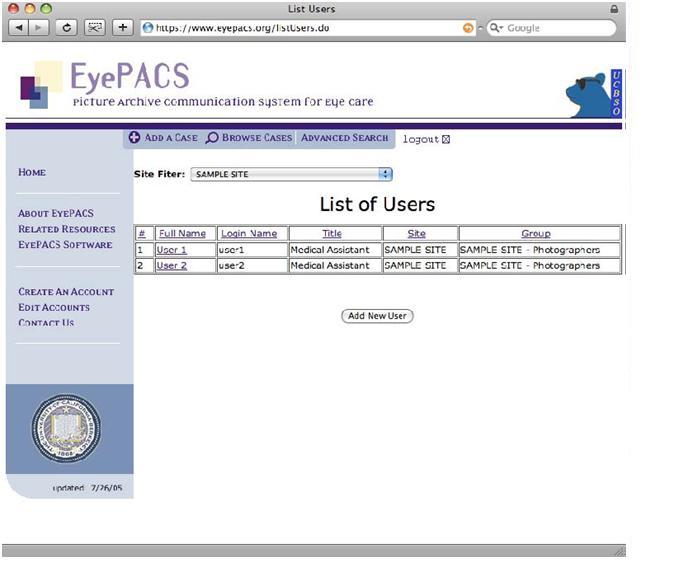Click the add bookmark plus button
The height and width of the screenshot is (564, 683).
(x=123, y=28)
